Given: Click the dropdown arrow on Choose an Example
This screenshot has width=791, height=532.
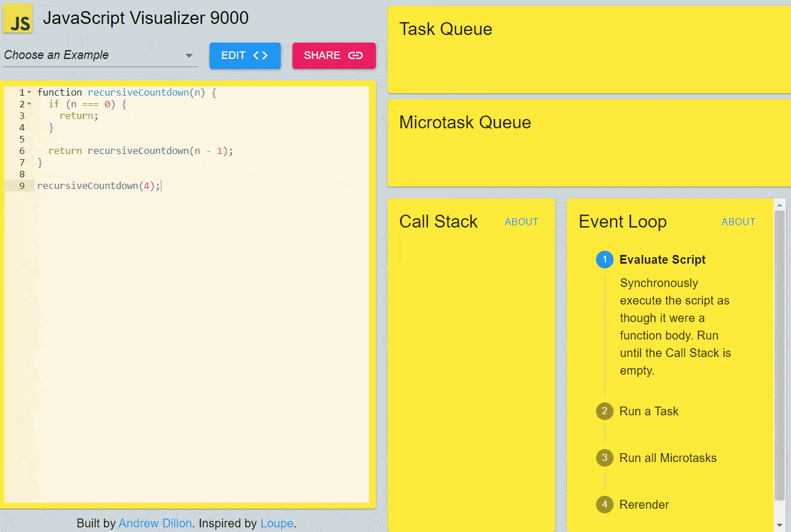Looking at the screenshot, I should click(189, 55).
